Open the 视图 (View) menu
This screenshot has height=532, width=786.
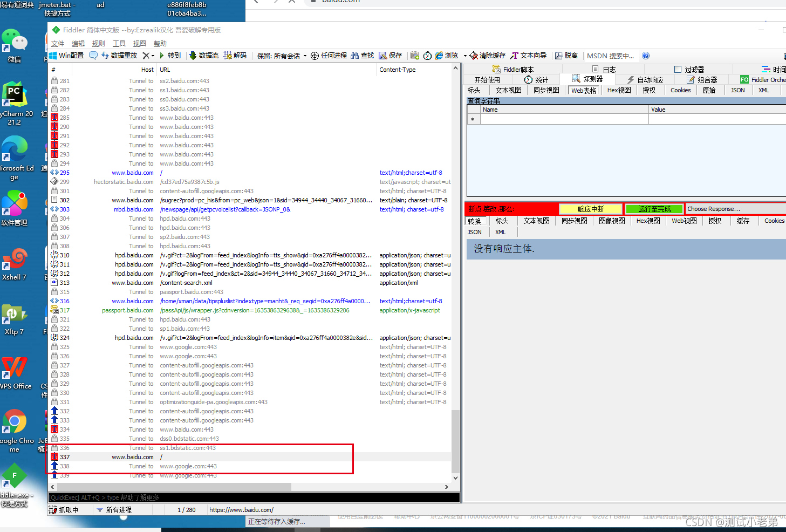click(x=140, y=44)
